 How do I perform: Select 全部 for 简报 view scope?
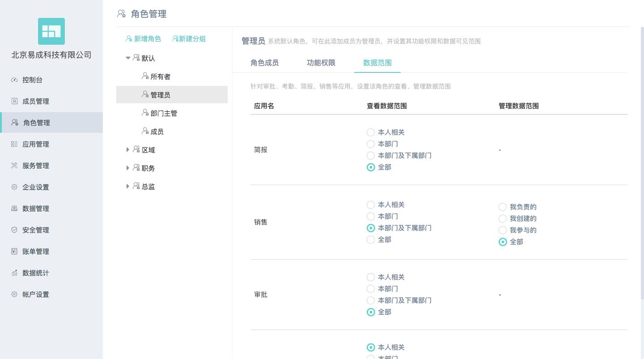(x=371, y=167)
